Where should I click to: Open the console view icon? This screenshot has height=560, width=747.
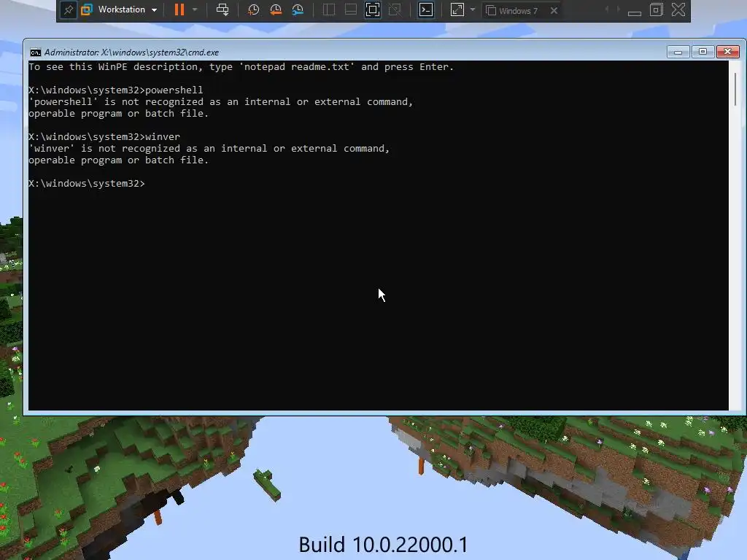pyautogui.click(x=426, y=10)
